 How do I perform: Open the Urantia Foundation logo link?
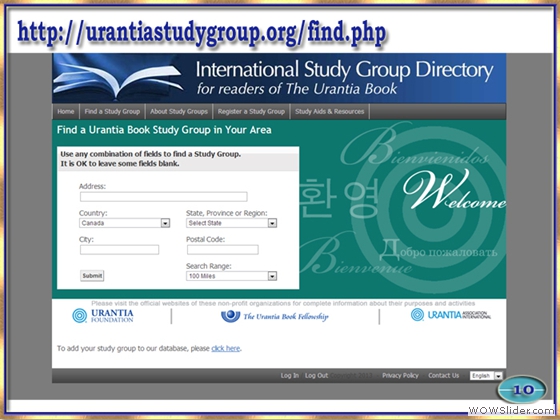103,316
